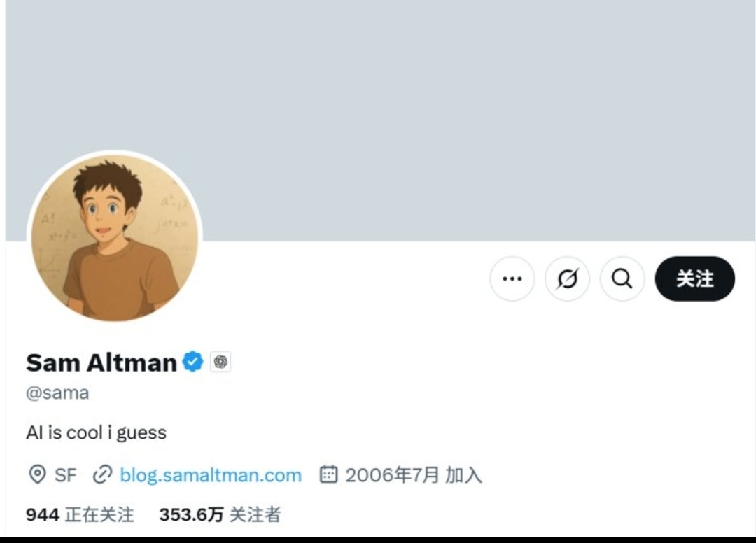Click the SF location text

point(65,475)
